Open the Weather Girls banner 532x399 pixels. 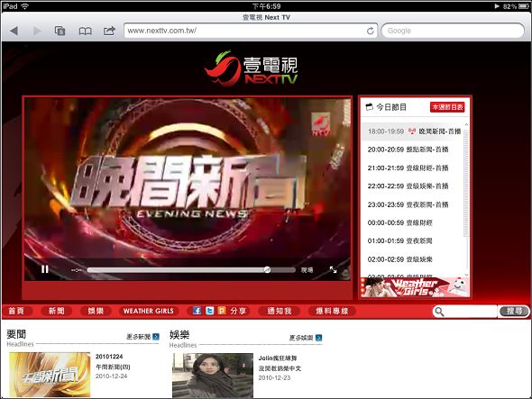point(416,287)
